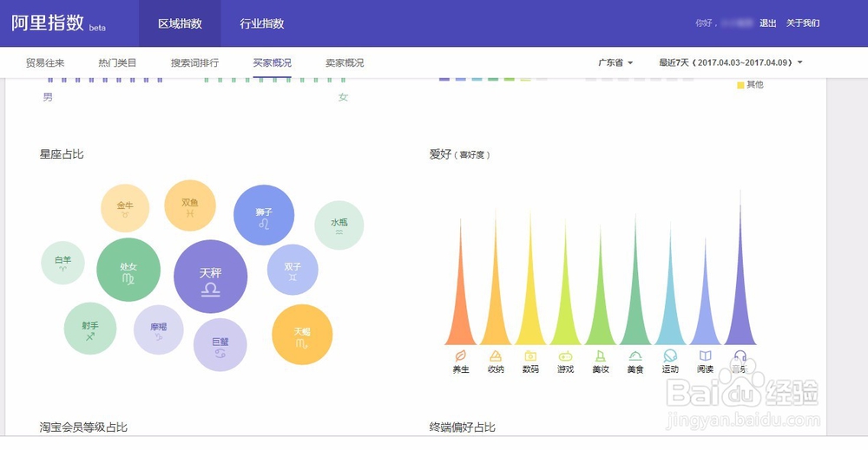Open the 关于我们 link
This screenshot has width=868, height=450.
[x=803, y=23]
